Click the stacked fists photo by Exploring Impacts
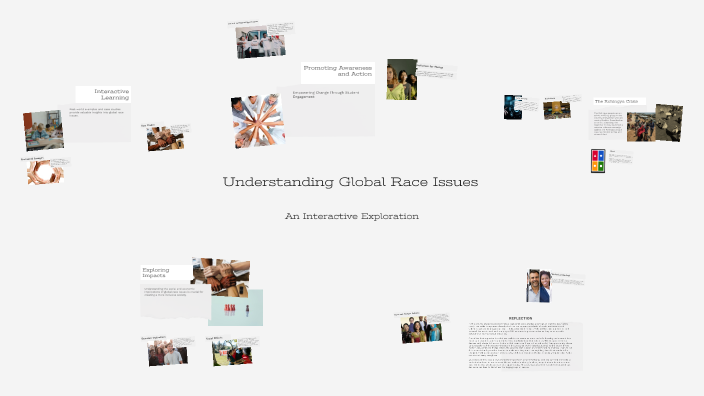704x396 pixels. pos(220,277)
